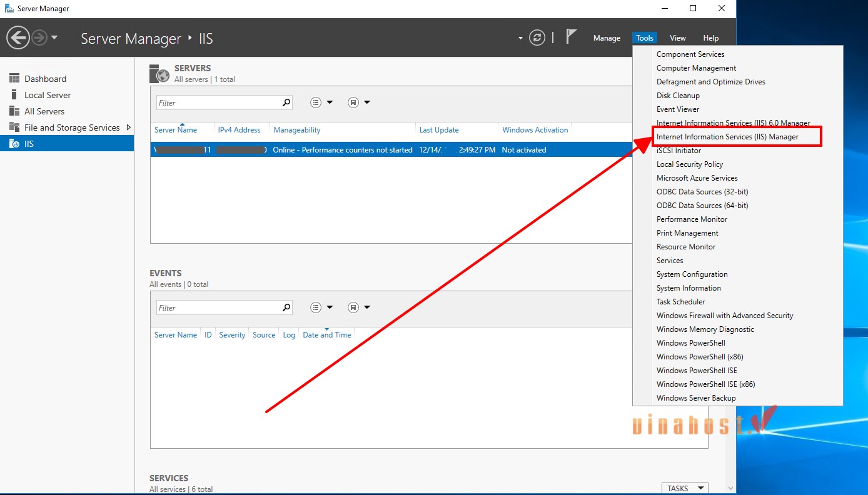Open the Servers list options dropdown
868x495 pixels.
(321, 102)
